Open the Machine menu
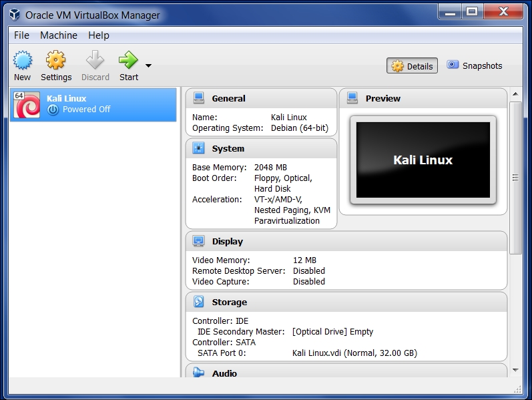The width and height of the screenshot is (532, 400). (59, 35)
